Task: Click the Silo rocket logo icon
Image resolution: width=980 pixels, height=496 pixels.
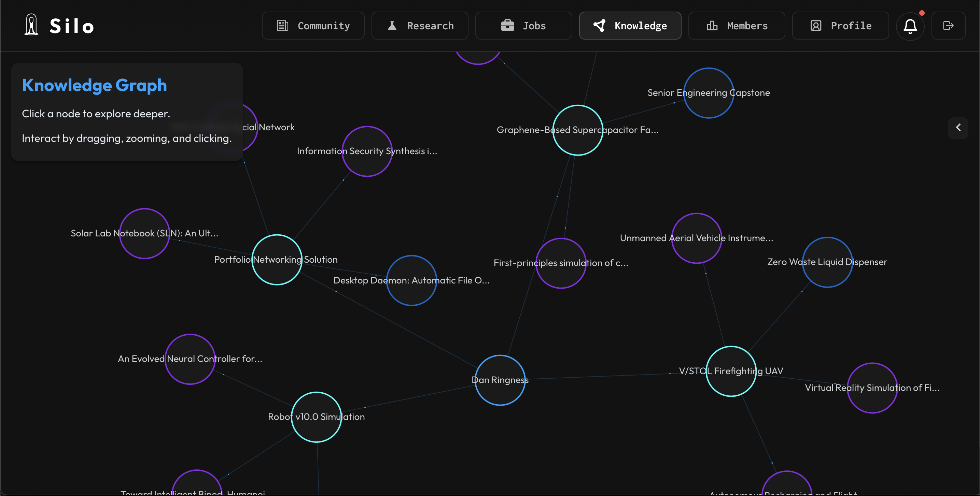Action: pyautogui.click(x=31, y=25)
